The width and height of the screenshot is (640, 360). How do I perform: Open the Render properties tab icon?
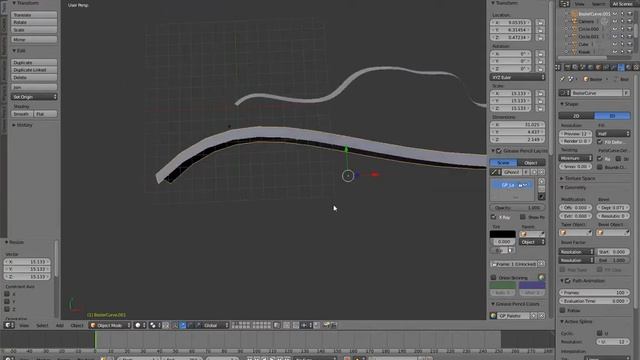[567, 67]
